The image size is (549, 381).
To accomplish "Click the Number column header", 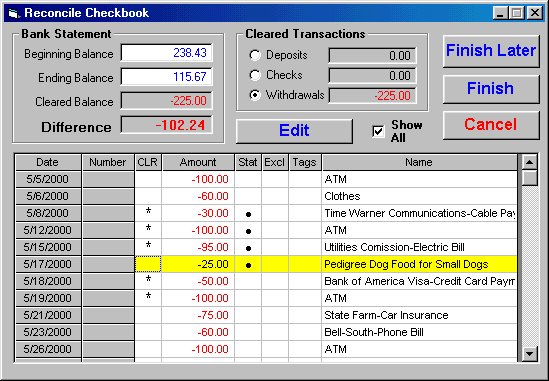I will click(x=108, y=162).
